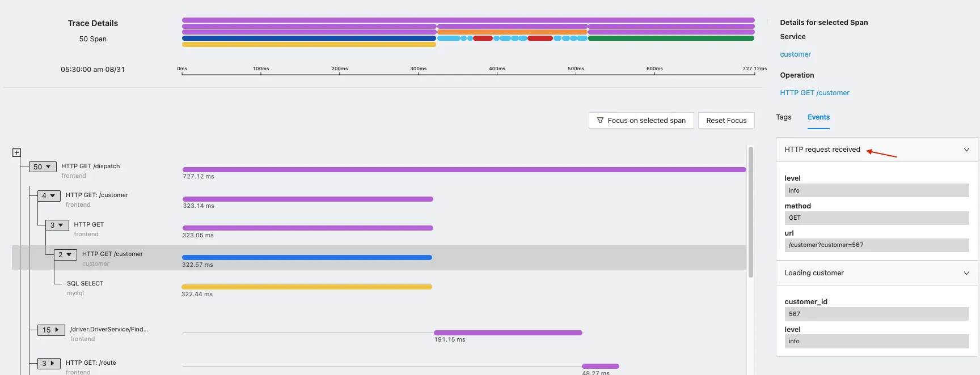Click the customer_id value 567

coord(877,314)
